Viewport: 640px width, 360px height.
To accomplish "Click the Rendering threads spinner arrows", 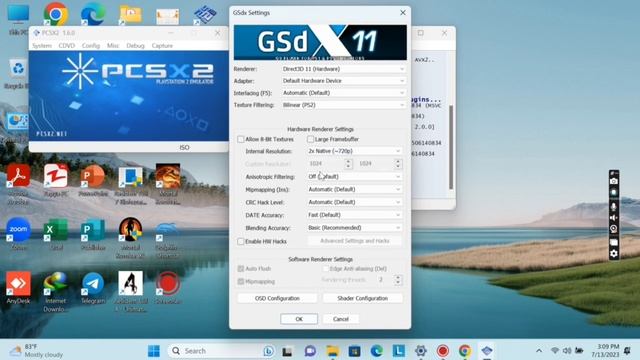I will (398, 280).
